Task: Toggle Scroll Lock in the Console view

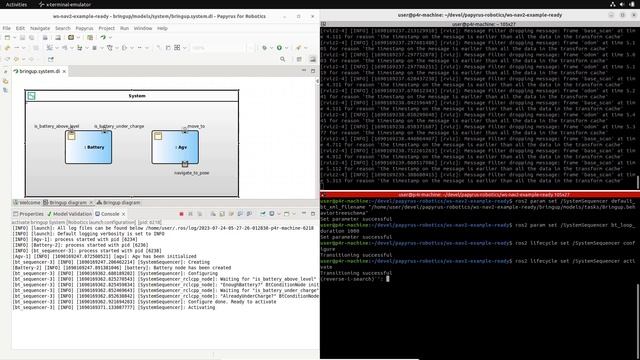Action: click(x=222, y=214)
